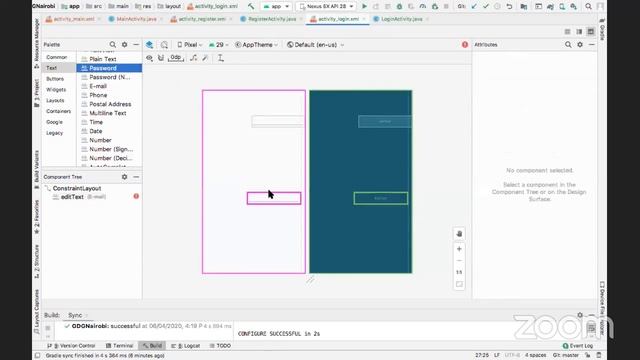The width and height of the screenshot is (640, 360).
Task: Switch to activity_register.xml tab
Action: tap(202, 19)
